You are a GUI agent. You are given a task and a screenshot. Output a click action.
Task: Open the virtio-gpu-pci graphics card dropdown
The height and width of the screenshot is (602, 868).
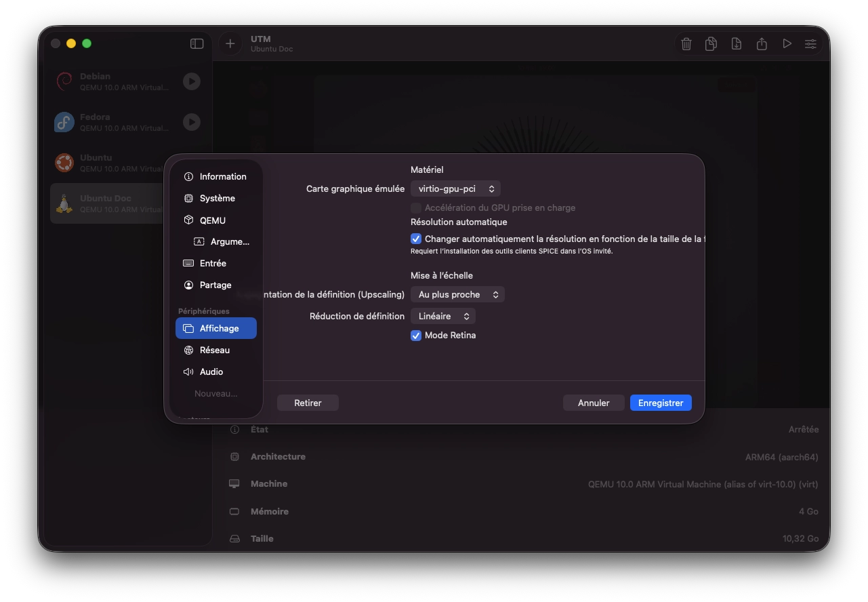click(455, 189)
